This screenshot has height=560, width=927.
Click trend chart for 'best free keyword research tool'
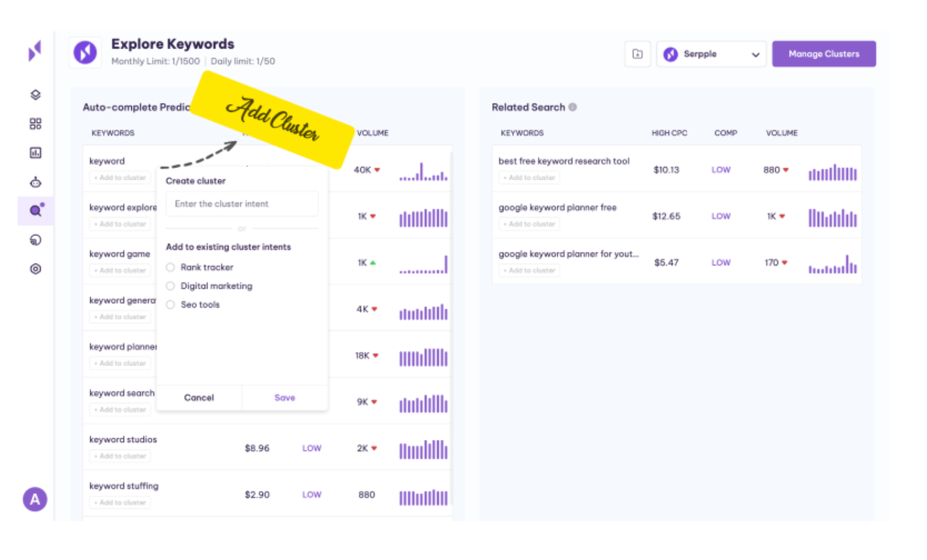[x=833, y=172]
